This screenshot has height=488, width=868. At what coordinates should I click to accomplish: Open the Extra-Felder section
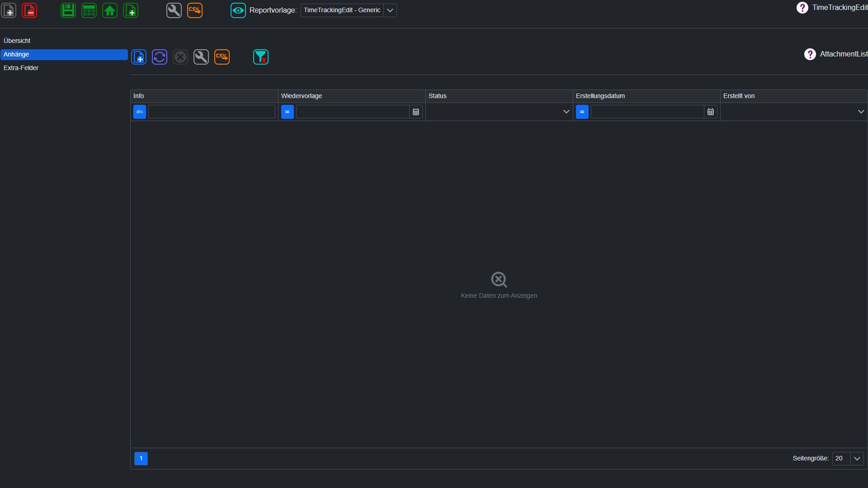click(64, 68)
